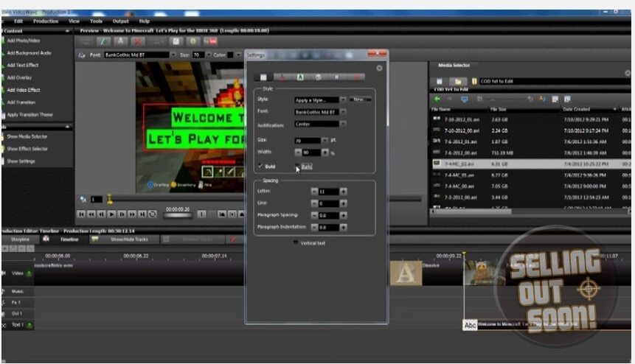Open the Style dropdown in Settings
Image resolution: width=635 pixels, height=364 pixels.
343,100
